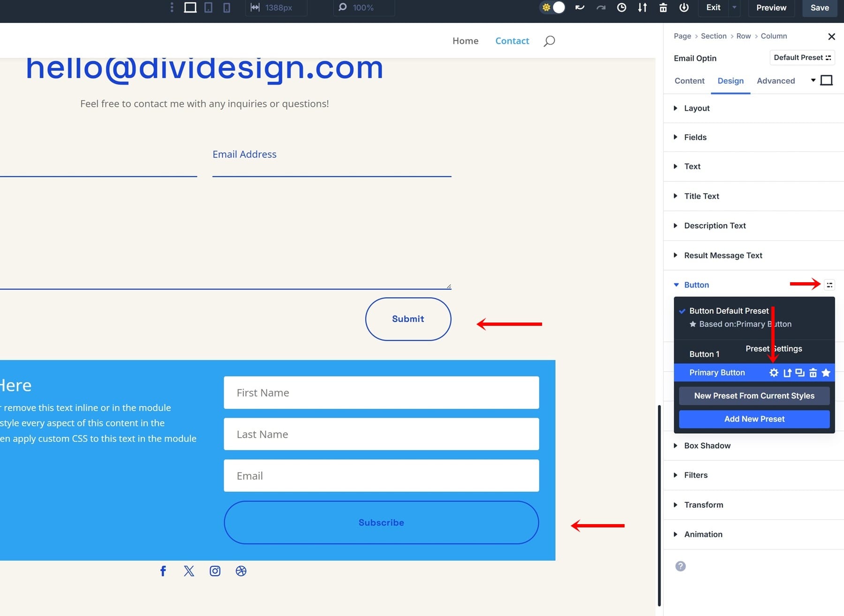The height and width of the screenshot is (616, 844).
Task: Clear layout with top bar trash icon
Action: click(663, 8)
